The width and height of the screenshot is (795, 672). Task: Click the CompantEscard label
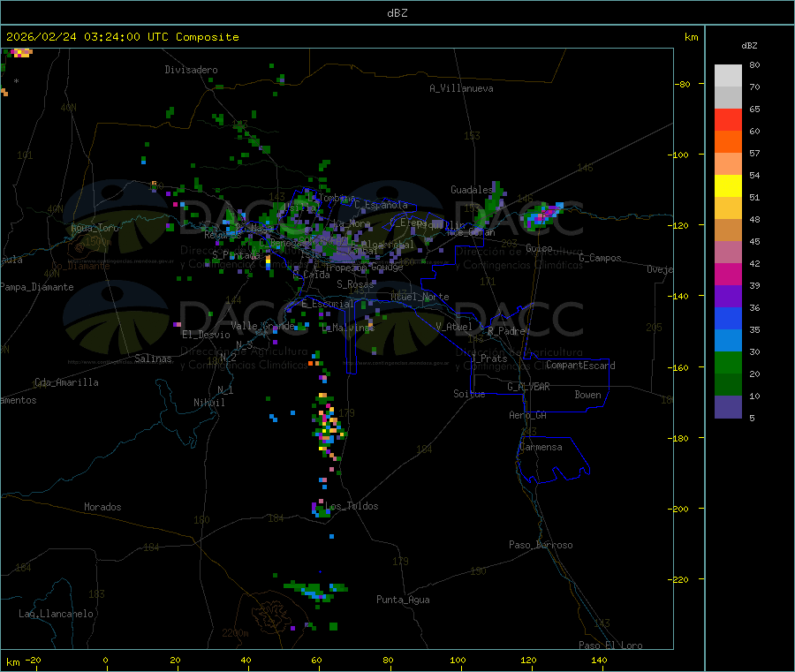point(580,366)
